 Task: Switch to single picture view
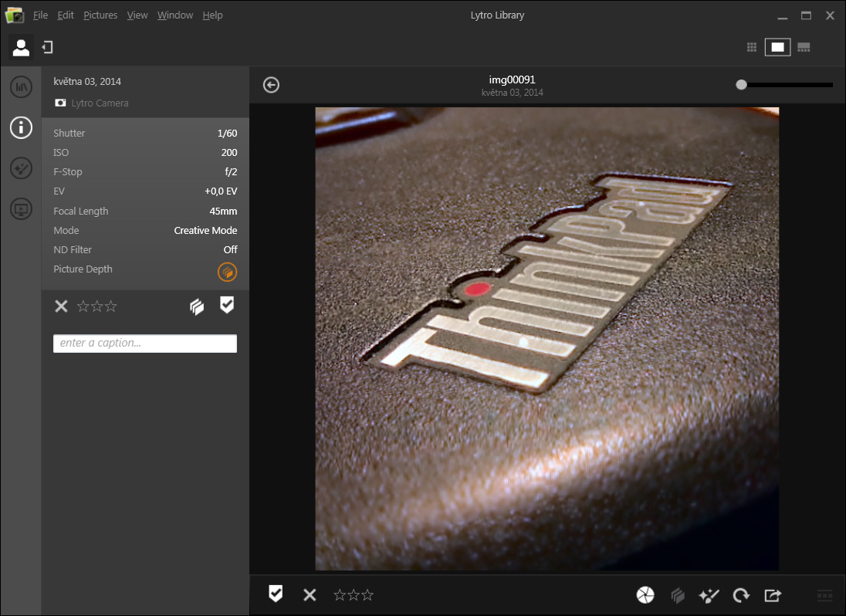(777, 47)
